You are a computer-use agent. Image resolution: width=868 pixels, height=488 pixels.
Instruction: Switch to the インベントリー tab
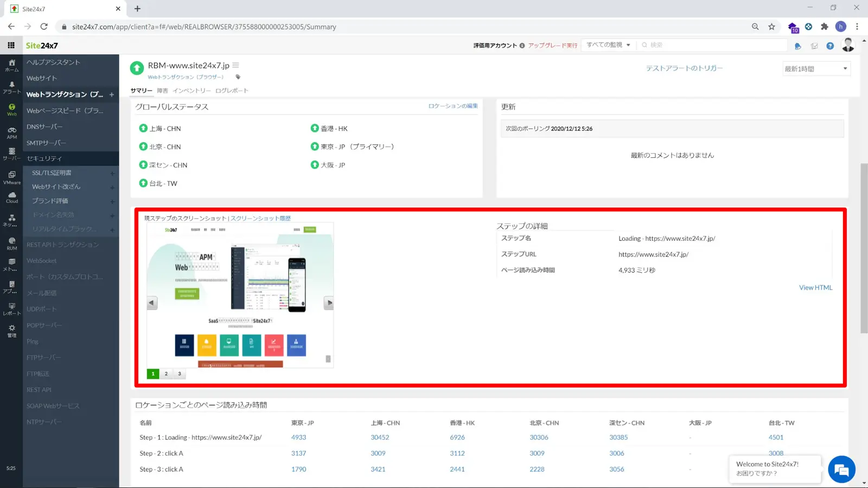click(192, 91)
